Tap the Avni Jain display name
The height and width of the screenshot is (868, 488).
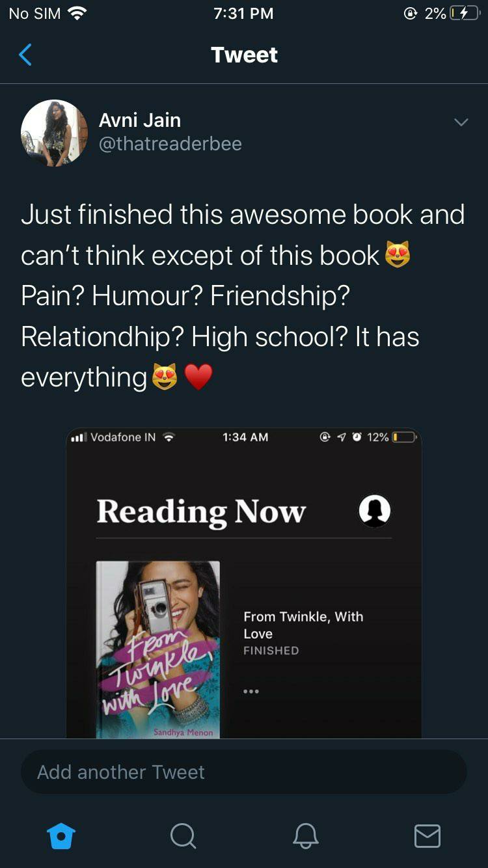(139, 120)
